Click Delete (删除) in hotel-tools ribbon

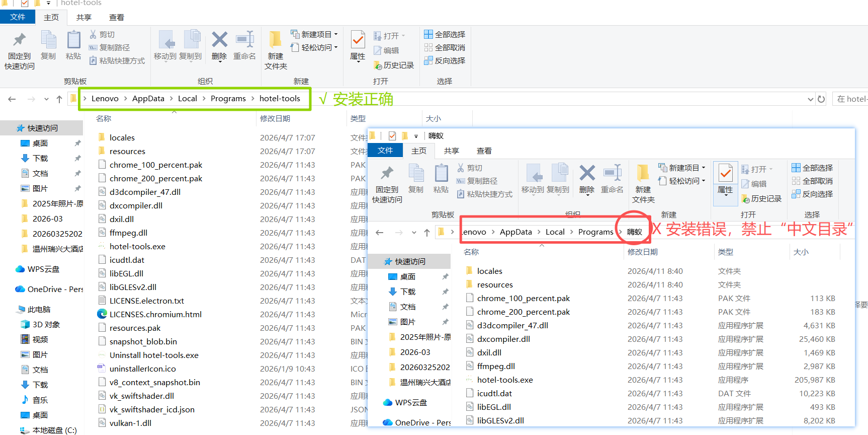pos(219,46)
